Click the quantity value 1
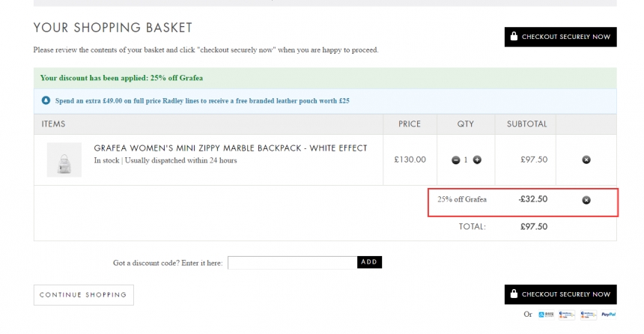The height and width of the screenshot is (334, 644). tap(466, 160)
